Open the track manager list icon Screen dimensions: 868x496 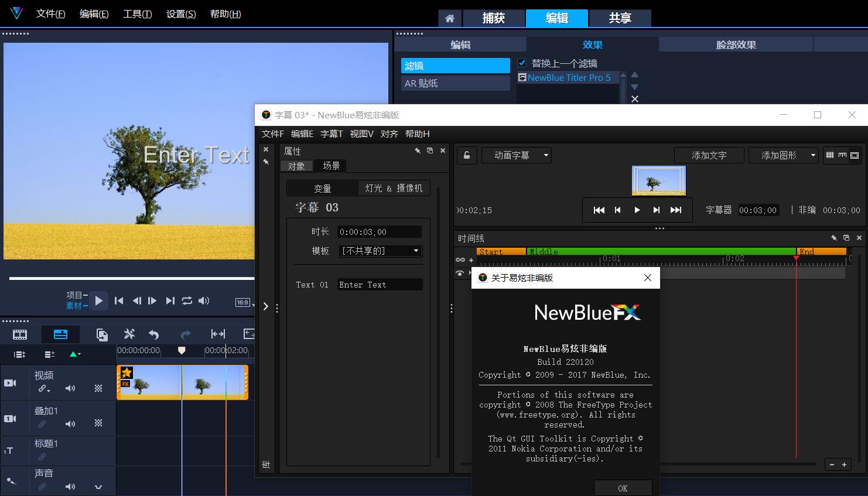[x=19, y=354]
